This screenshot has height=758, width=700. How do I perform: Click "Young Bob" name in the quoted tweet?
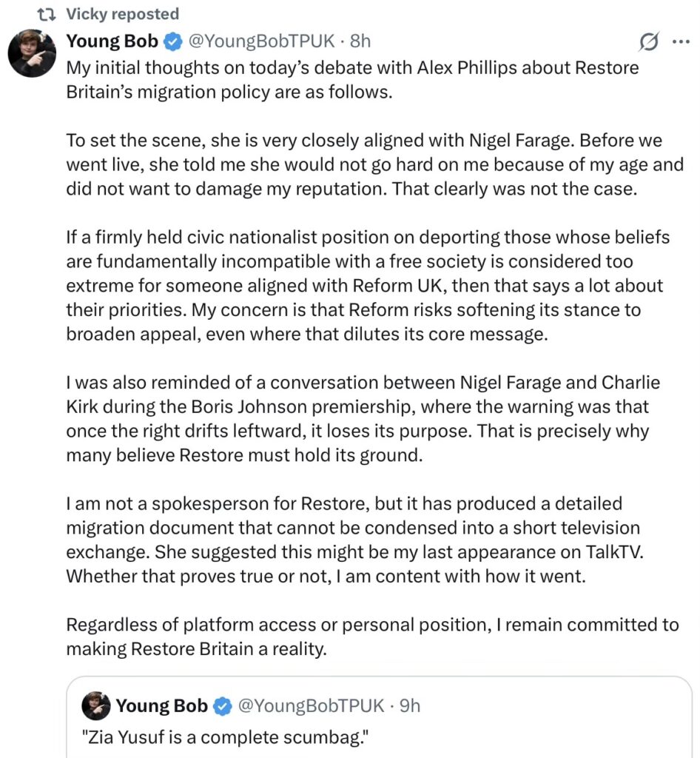click(x=161, y=706)
